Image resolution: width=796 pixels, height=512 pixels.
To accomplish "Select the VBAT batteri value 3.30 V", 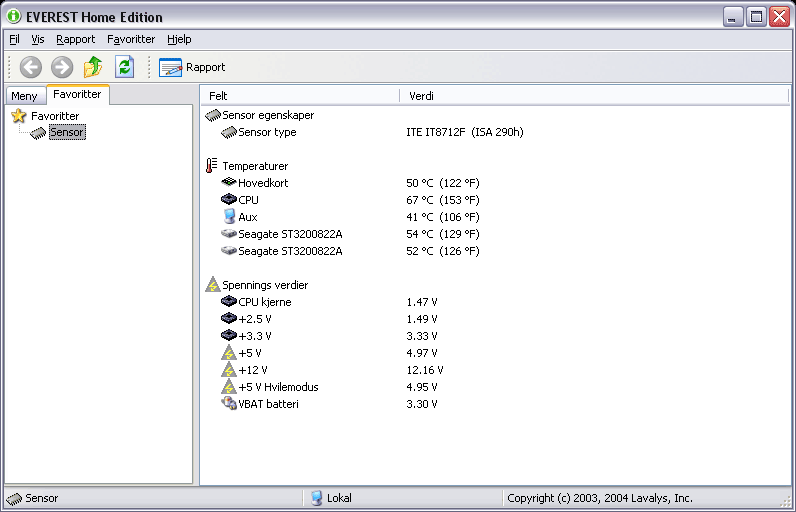I will pos(422,404).
